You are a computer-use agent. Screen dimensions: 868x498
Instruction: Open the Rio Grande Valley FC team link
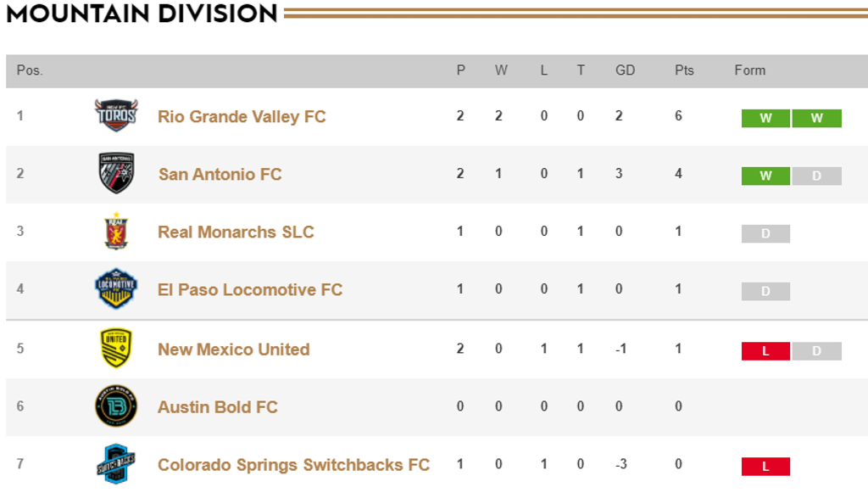tap(242, 116)
